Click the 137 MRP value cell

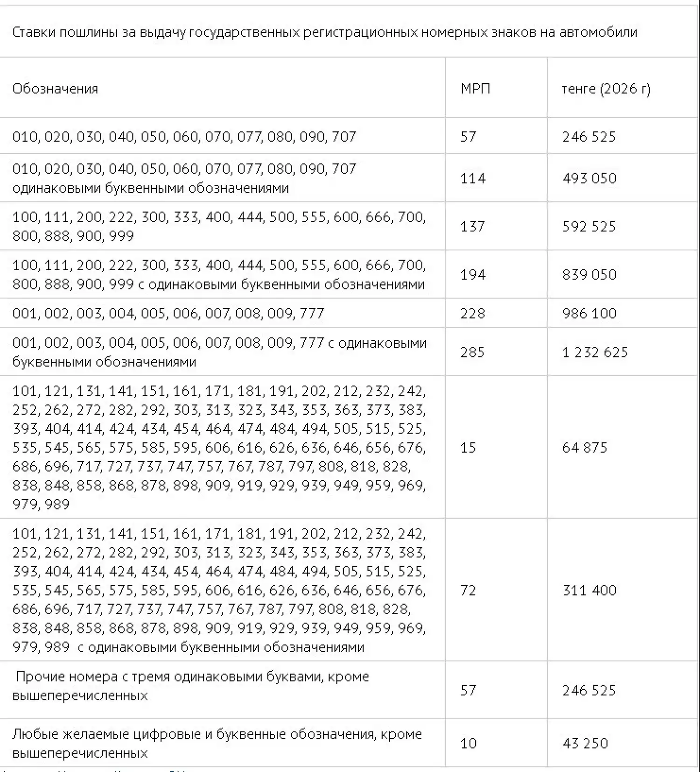pyautogui.click(x=472, y=226)
